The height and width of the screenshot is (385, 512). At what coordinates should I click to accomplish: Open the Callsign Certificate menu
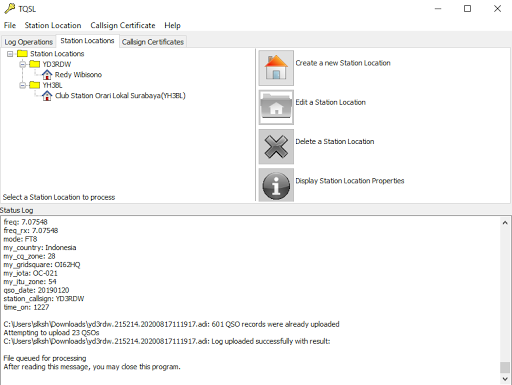click(x=123, y=25)
